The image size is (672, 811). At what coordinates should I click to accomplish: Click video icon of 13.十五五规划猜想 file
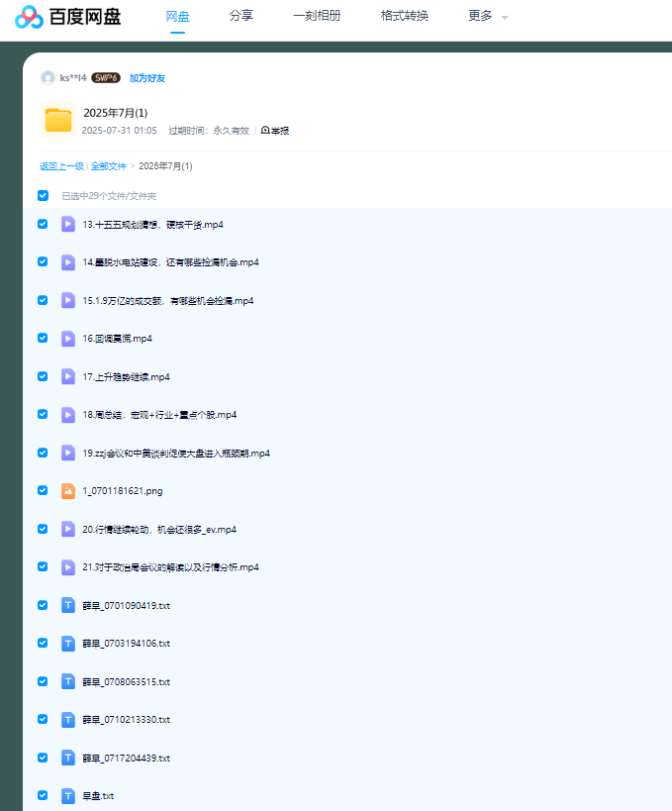point(68,224)
